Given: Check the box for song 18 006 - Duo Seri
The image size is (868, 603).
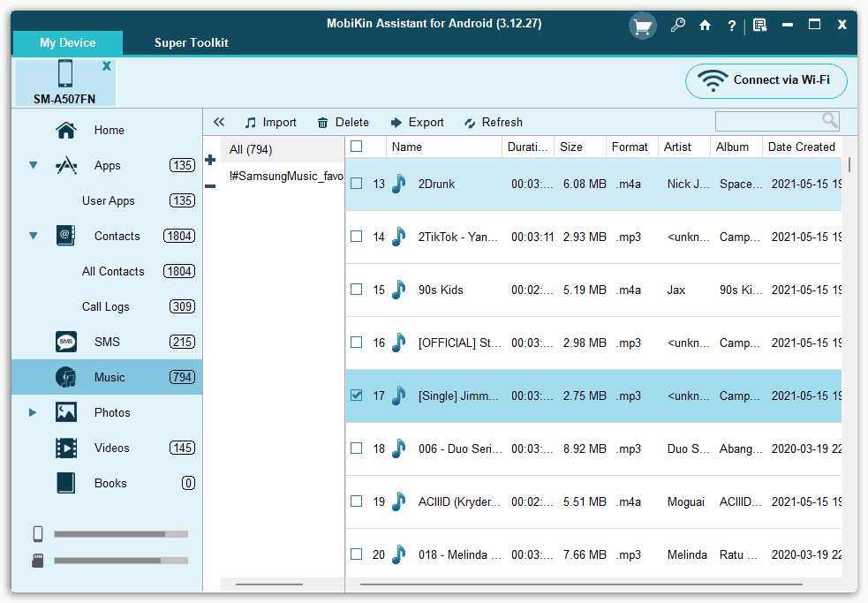Looking at the screenshot, I should click(x=357, y=448).
